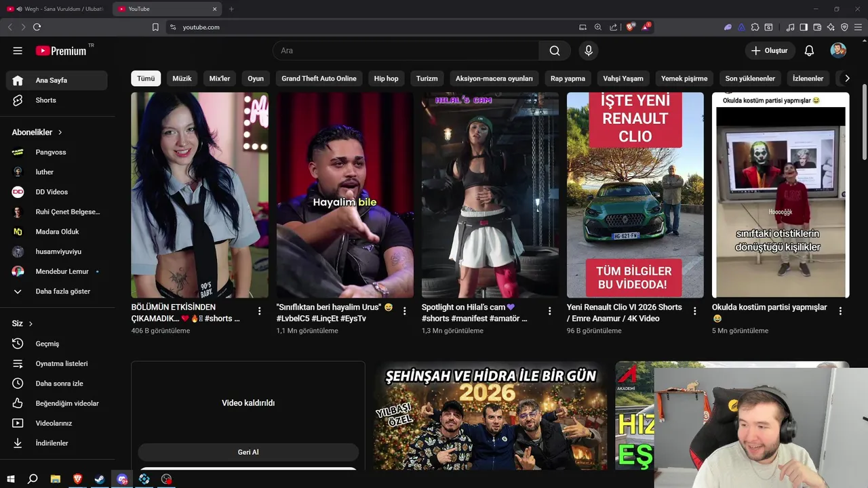Click Geri Al to undo removal
Screen dimensions: 868x488
click(248, 452)
